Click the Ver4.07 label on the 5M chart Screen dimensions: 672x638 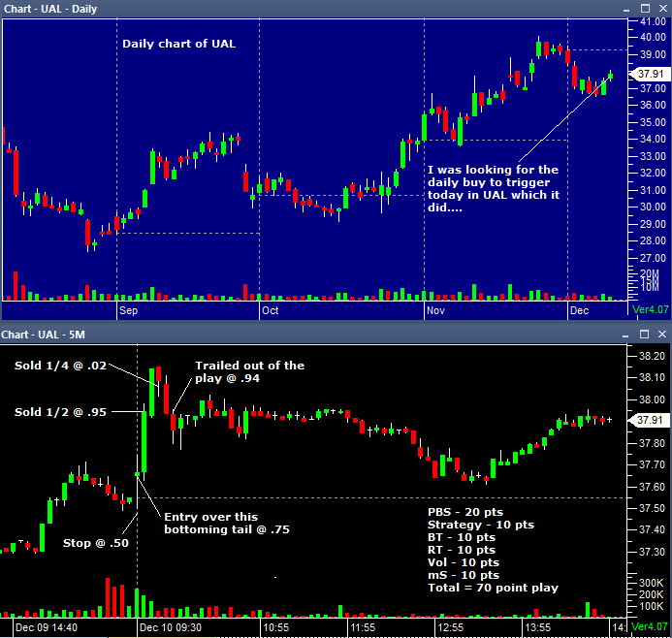[650, 626]
